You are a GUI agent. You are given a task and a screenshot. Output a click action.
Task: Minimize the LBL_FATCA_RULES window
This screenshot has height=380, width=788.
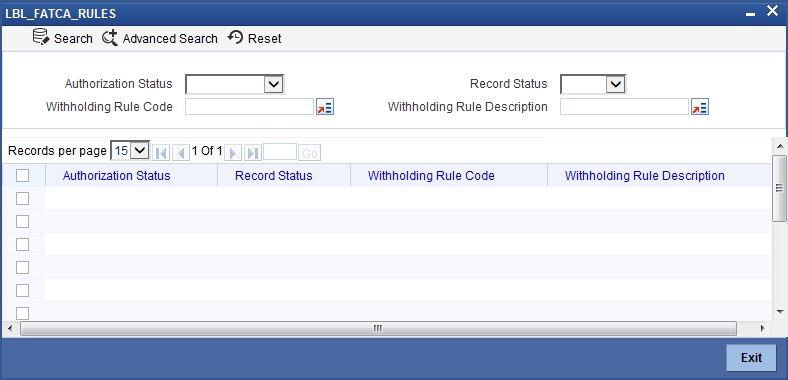pyautogui.click(x=750, y=14)
